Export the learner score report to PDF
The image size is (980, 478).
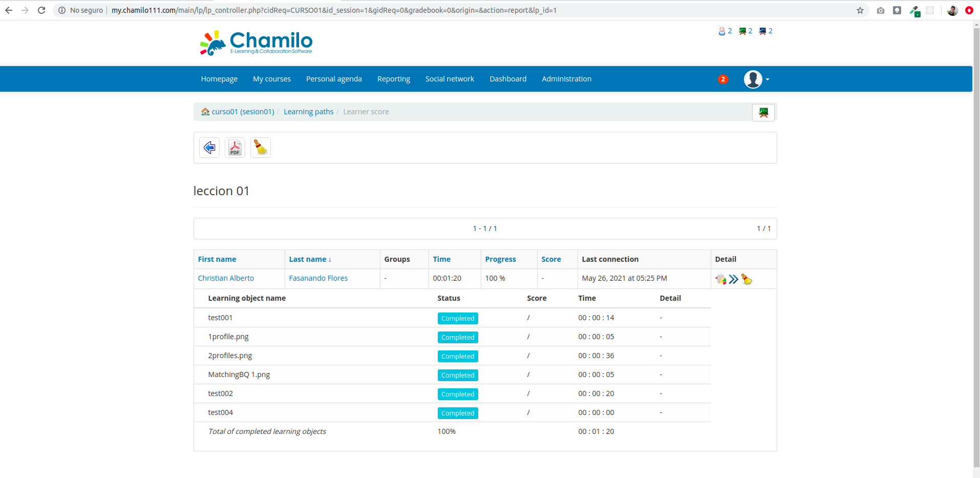(235, 147)
